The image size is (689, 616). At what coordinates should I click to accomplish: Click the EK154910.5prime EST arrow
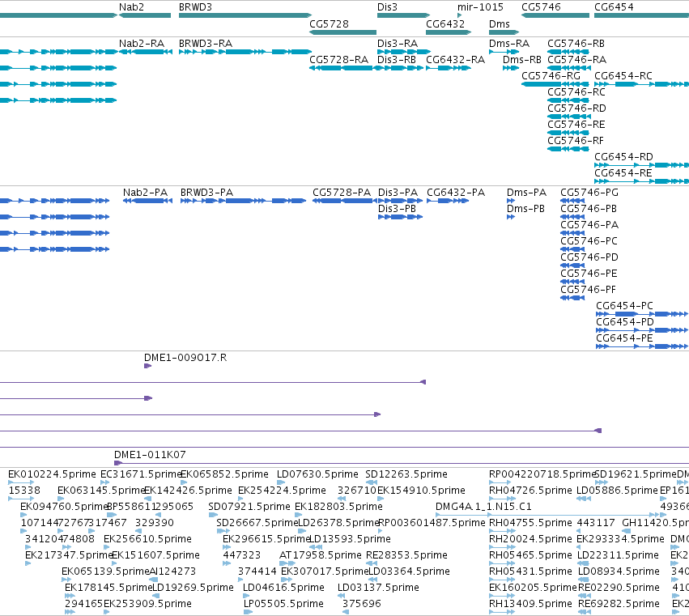[381, 499]
